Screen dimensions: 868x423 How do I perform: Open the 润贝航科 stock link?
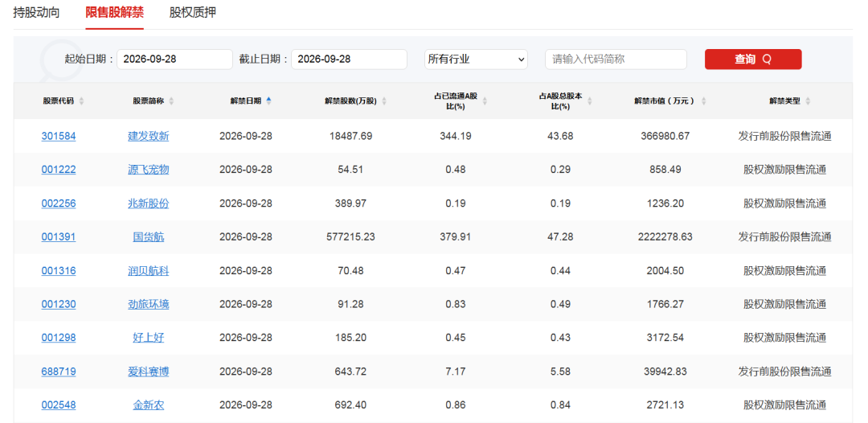coord(149,271)
